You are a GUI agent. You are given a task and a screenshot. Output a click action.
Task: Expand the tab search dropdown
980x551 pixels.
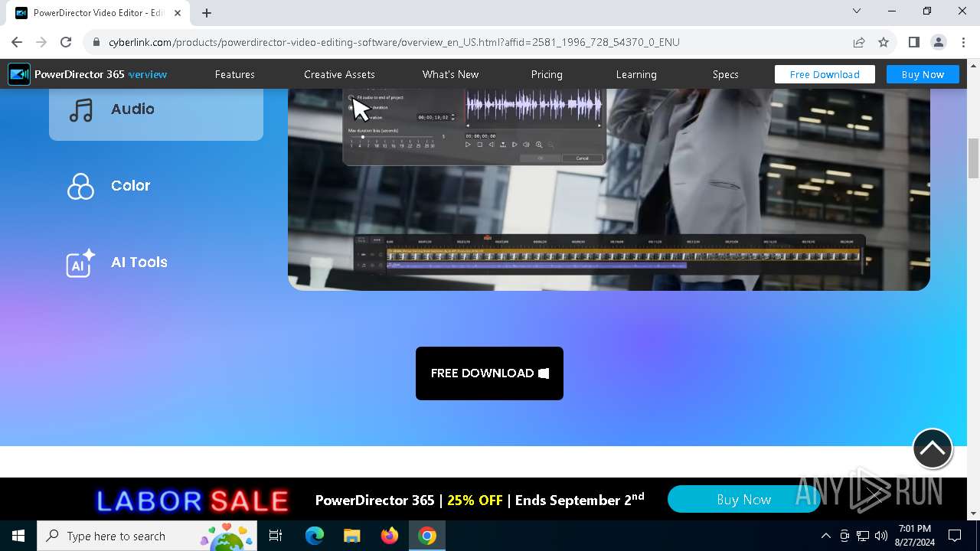(857, 11)
